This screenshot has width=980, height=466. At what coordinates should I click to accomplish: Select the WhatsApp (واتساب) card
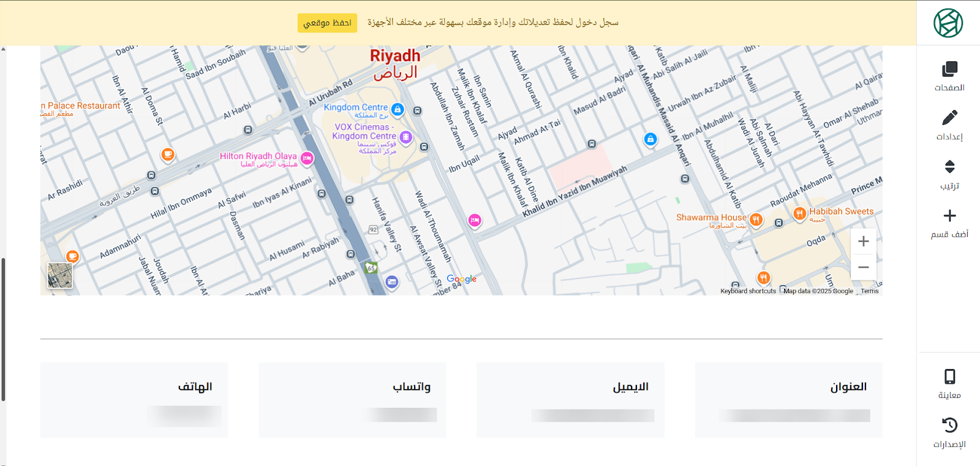click(352, 399)
